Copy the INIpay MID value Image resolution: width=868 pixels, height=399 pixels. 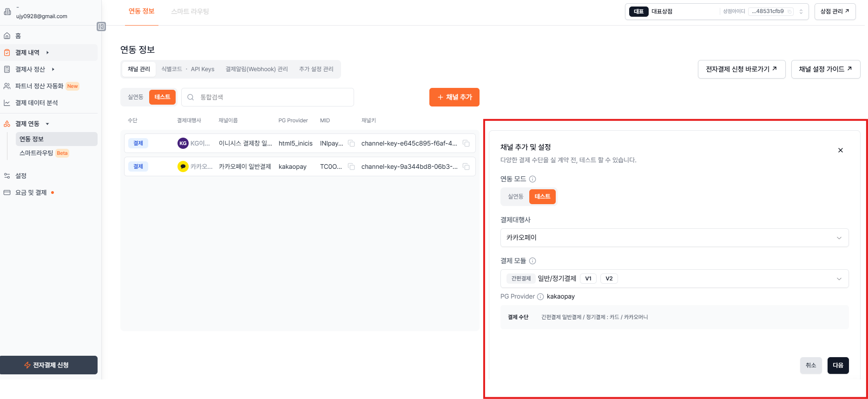click(x=351, y=143)
